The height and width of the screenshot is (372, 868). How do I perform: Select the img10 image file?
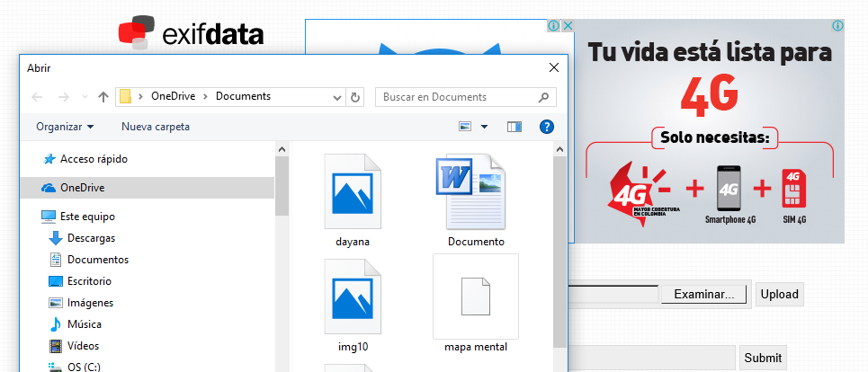pos(353,306)
